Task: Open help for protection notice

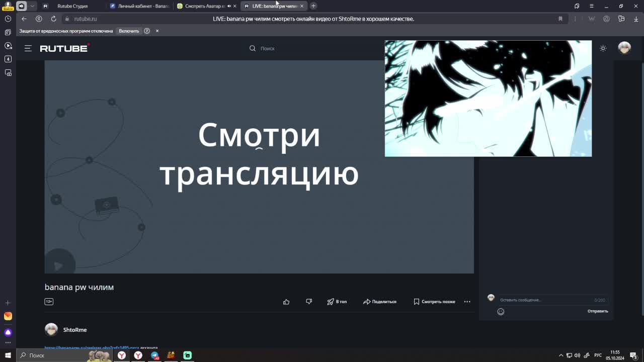Action: click(x=147, y=31)
